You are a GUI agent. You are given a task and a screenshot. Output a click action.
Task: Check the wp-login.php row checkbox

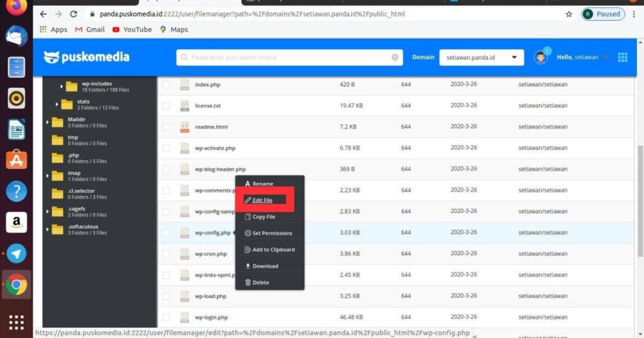click(166, 317)
